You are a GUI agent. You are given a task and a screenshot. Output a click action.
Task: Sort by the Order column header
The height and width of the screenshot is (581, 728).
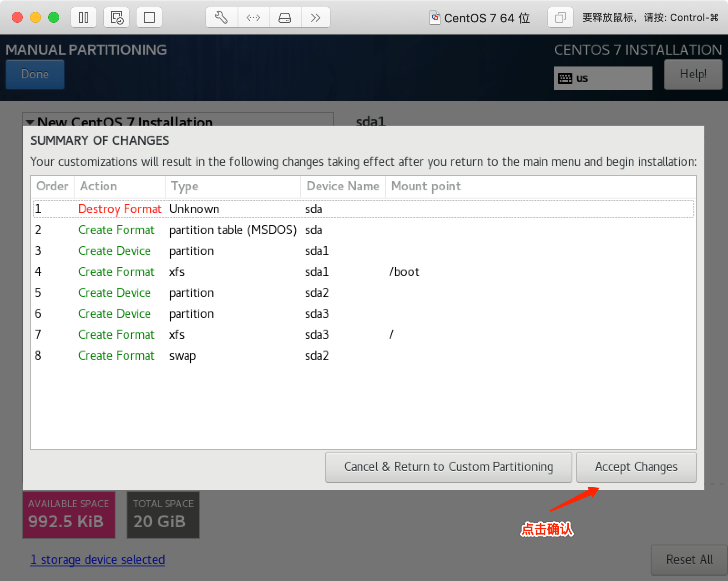click(52, 186)
